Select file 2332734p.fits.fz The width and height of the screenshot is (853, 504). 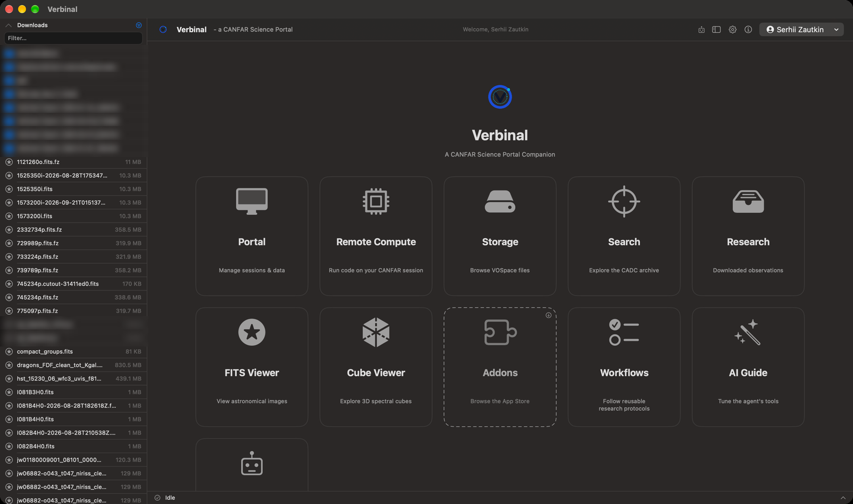73,229
